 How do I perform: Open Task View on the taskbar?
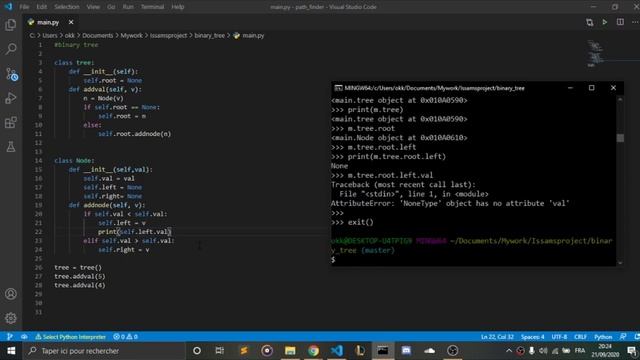pos(220,351)
